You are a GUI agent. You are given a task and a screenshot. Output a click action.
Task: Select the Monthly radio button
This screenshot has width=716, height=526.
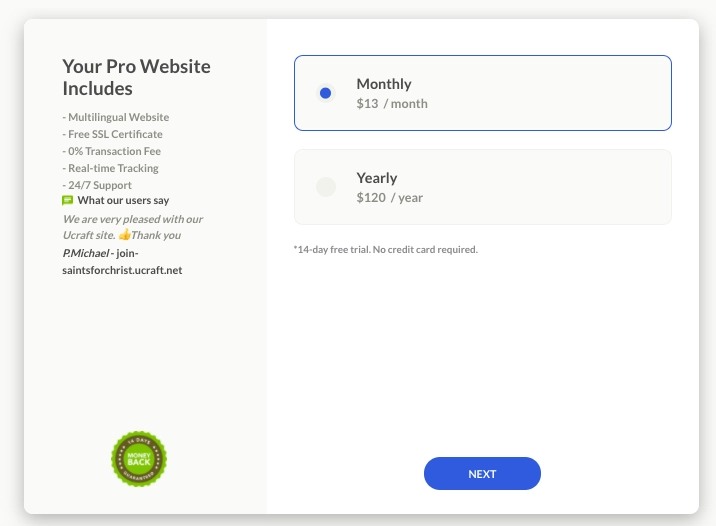point(326,93)
